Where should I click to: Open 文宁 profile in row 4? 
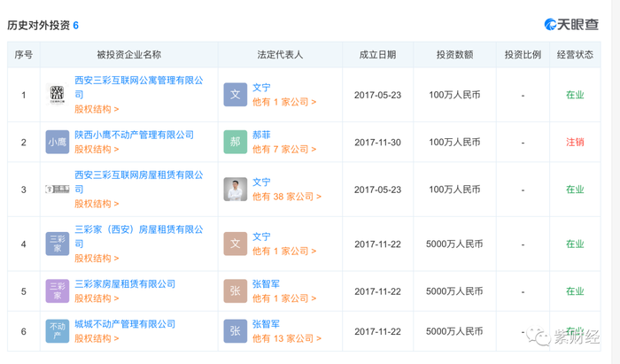point(261,236)
